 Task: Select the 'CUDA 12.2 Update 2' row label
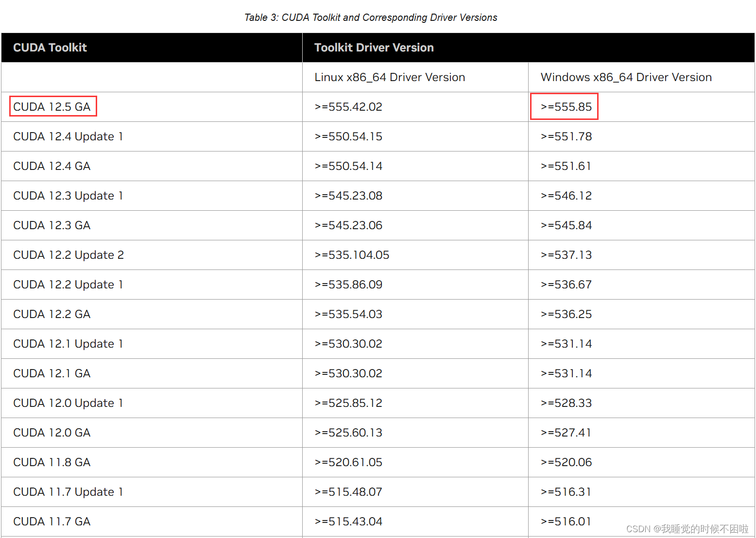(69, 255)
